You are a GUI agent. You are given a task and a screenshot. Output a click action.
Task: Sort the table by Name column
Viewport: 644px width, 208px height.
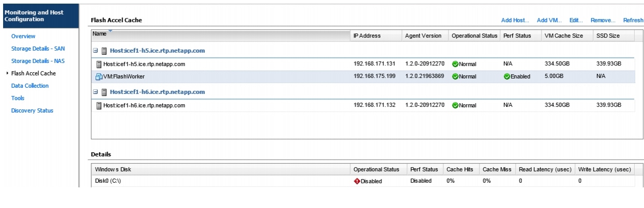[x=221, y=35]
